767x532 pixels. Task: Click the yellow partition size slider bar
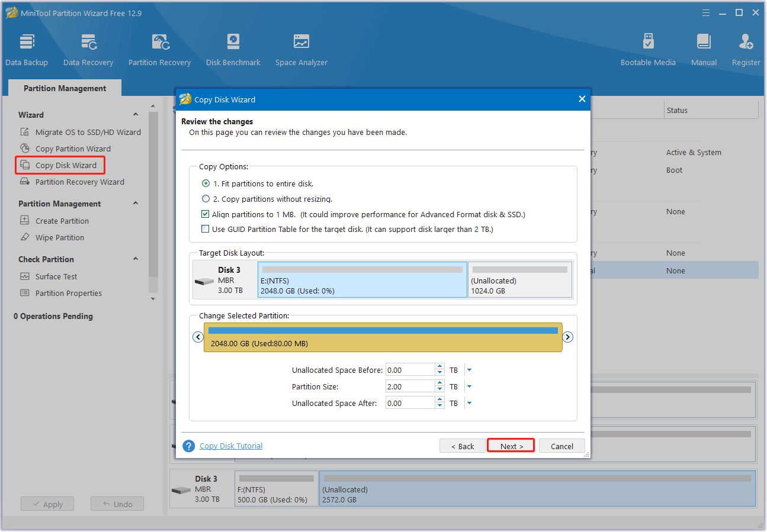click(383, 337)
